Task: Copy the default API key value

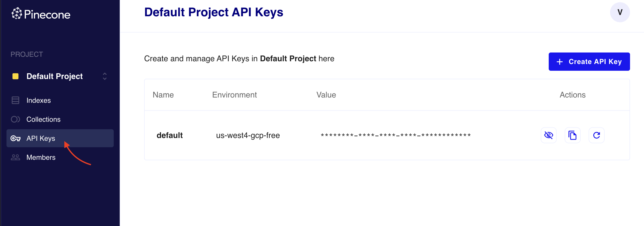Action: [x=572, y=135]
